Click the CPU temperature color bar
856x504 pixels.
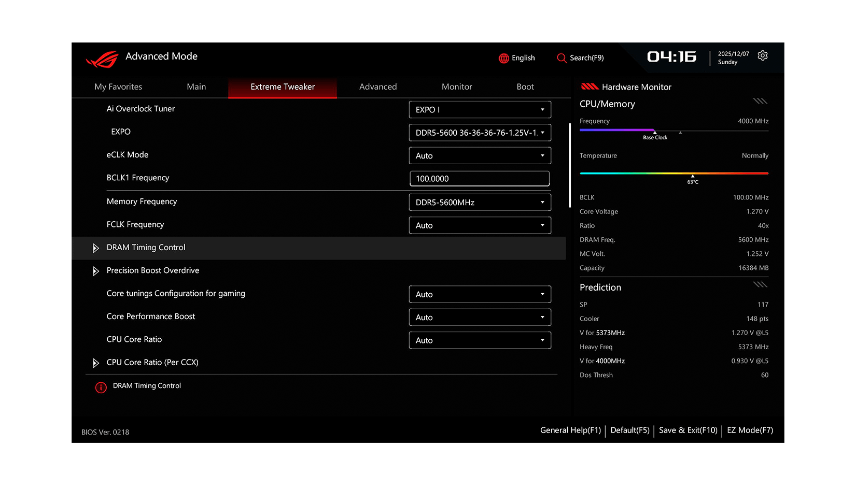tap(673, 174)
